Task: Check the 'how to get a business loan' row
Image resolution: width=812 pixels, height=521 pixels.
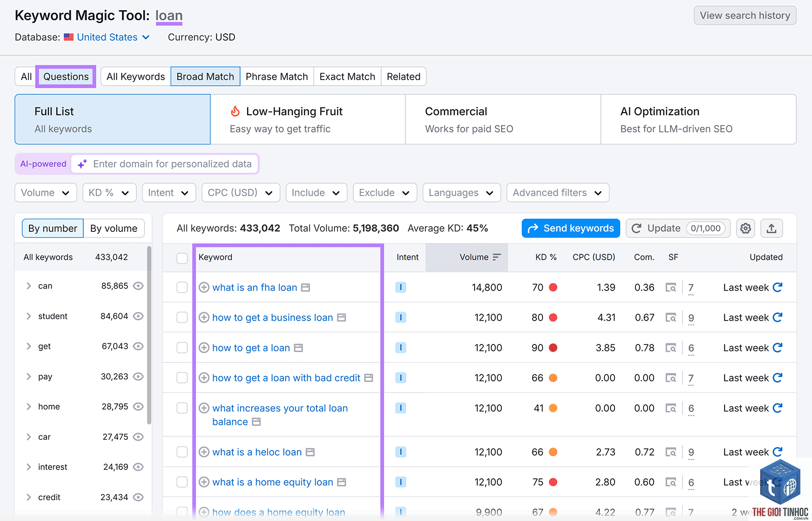Action: click(182, 318)
